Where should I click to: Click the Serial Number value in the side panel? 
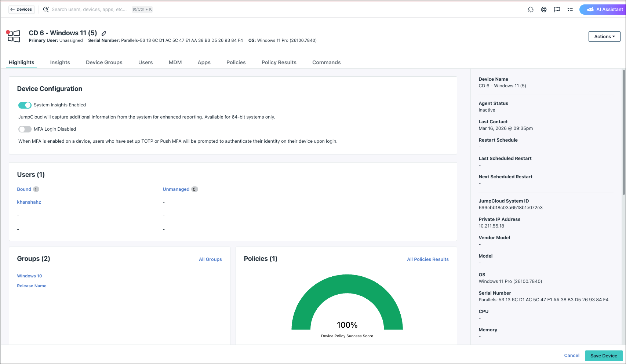coord(543,300)
